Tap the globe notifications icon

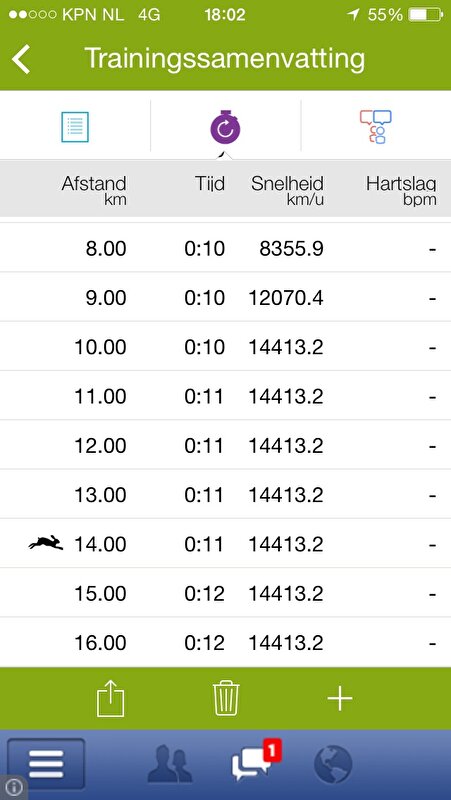pos(333,764)
